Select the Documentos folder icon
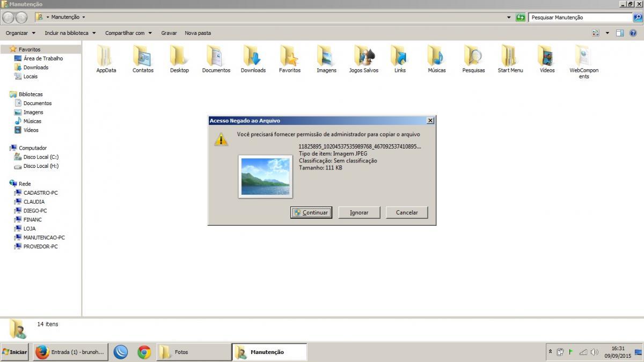644x362 pixels. [216, 56]
